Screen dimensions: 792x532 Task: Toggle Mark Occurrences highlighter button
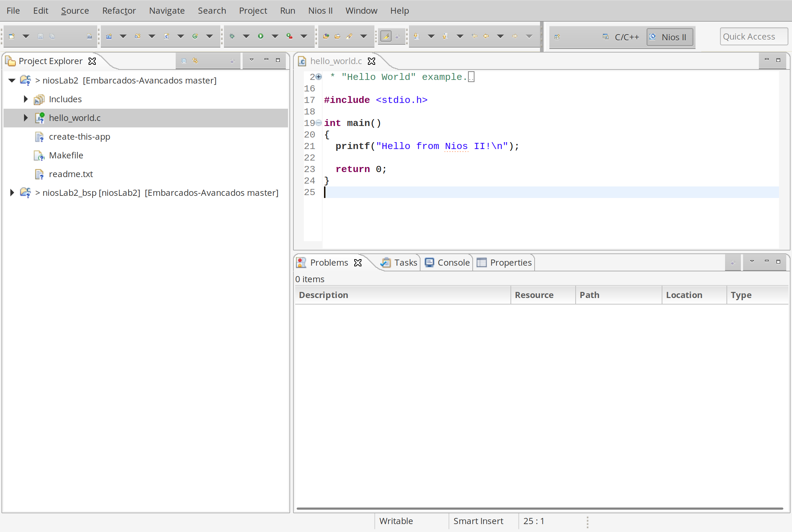pos(386,36)
